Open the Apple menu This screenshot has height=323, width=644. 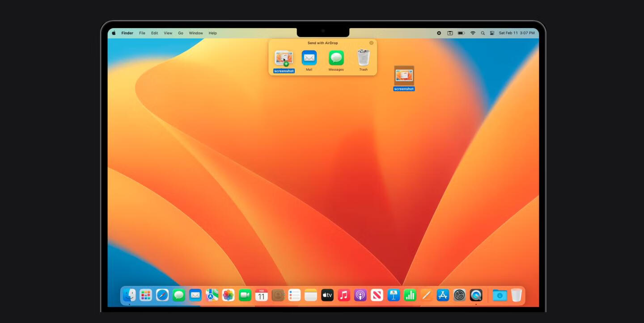click(114, 33)
